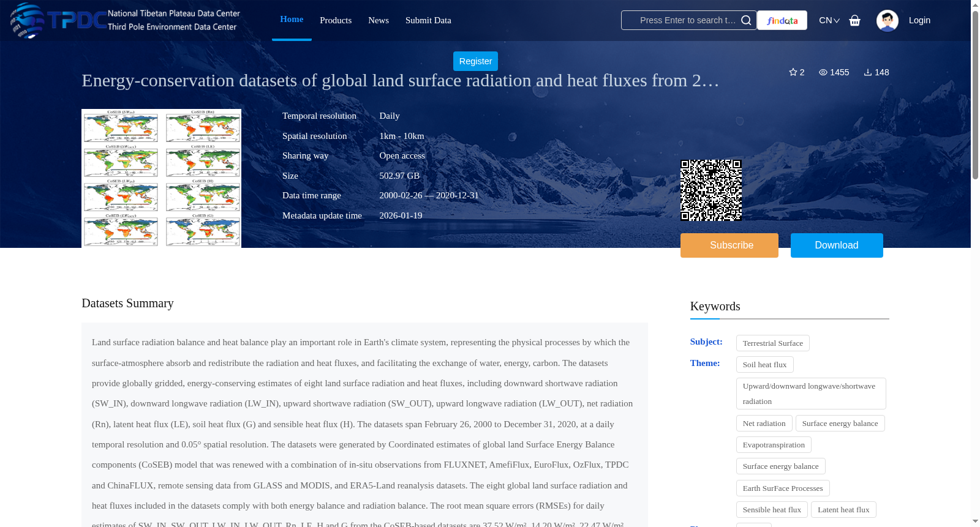980x527 pixels.
Task: Select the Latent heat flux keyword
Action: coord(843,510)
